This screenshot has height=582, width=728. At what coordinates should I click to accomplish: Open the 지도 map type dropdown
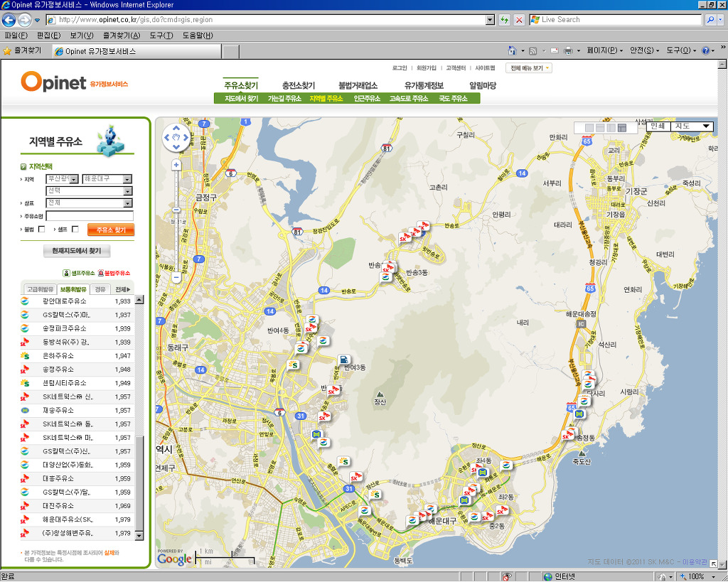tap(692, 126)
